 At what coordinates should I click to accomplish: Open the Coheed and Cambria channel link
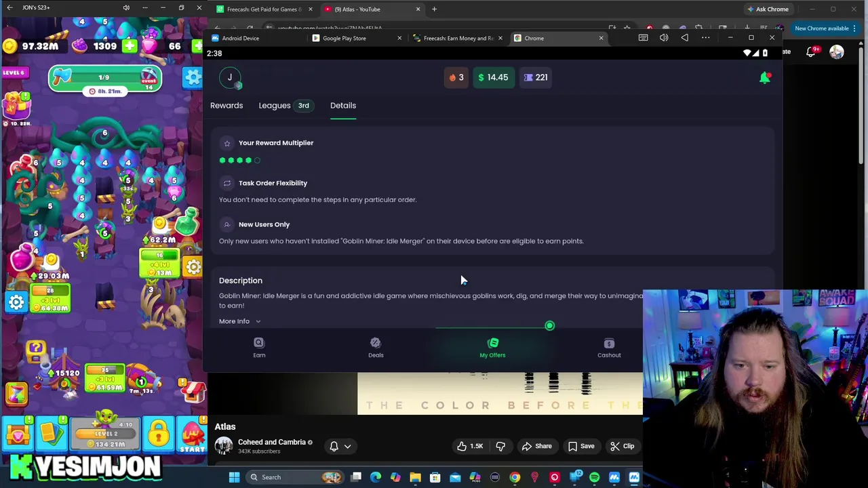271,442
